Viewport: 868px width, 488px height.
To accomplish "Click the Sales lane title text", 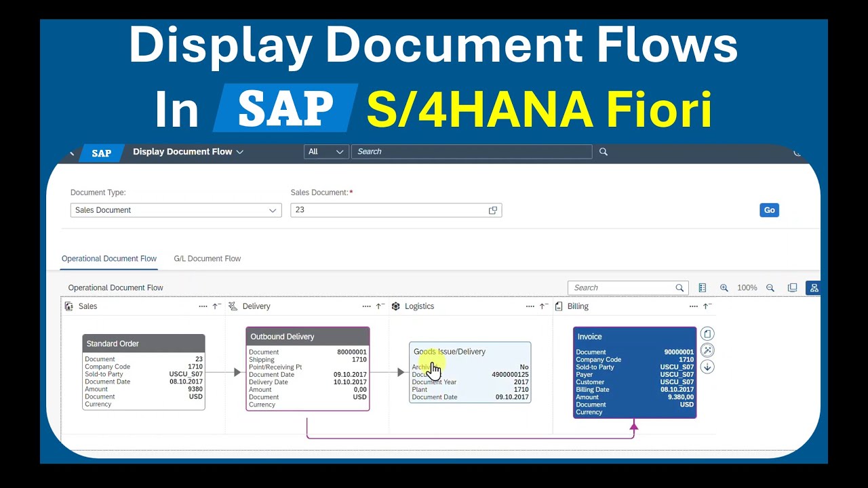I will click(87, 306).
